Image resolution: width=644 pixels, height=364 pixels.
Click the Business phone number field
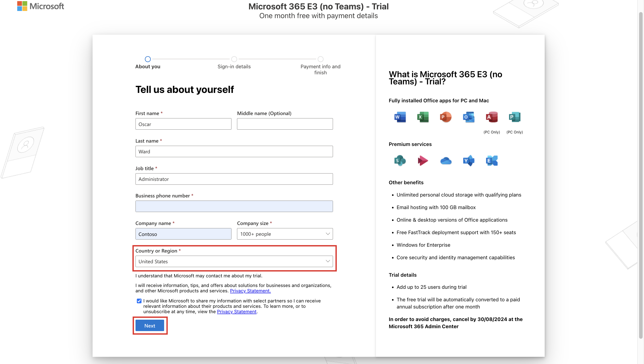(234, 206)
